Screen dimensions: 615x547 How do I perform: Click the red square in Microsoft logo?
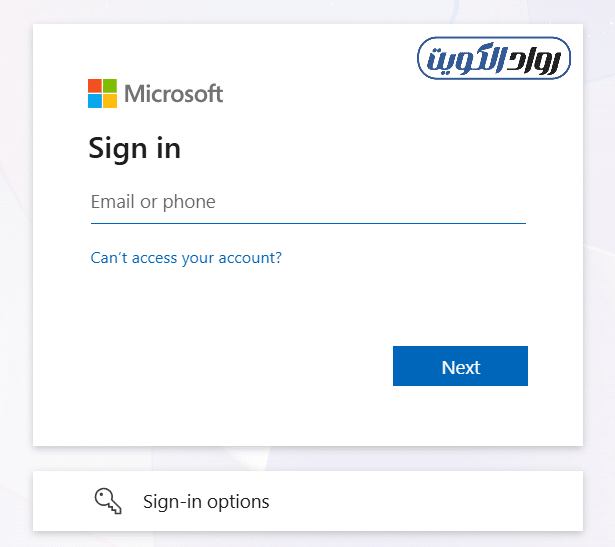pyautogui.click(x=95, y=86)
